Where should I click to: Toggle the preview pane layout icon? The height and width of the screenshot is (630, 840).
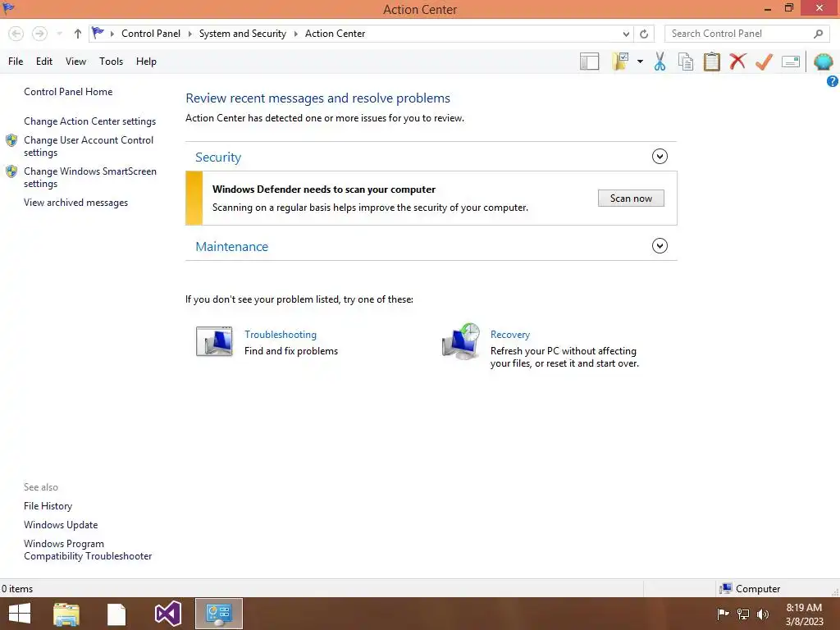(589, 62)
